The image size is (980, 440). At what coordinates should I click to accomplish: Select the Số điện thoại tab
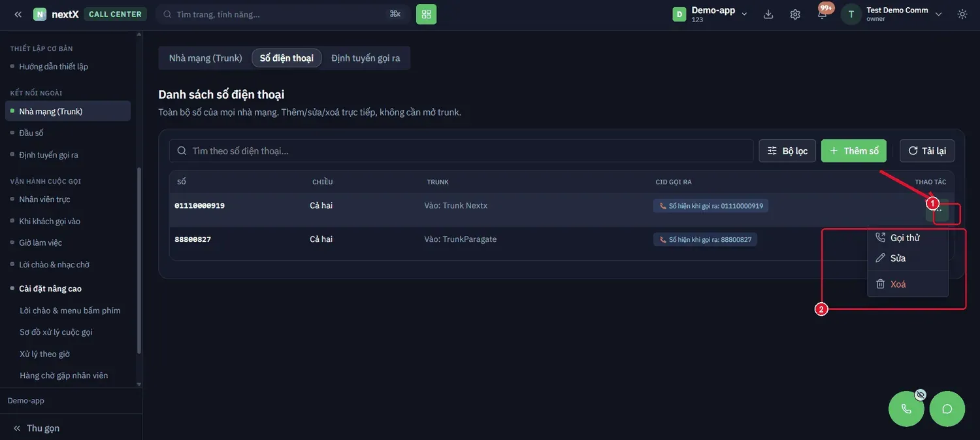tap(287, 58)
